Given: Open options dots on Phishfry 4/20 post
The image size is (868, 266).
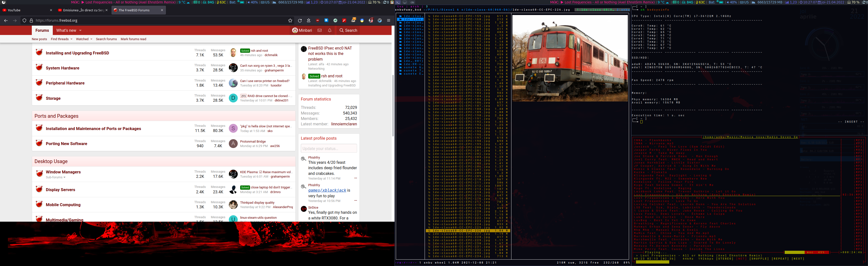Looking at the screenshot, I should pos(356,179).
